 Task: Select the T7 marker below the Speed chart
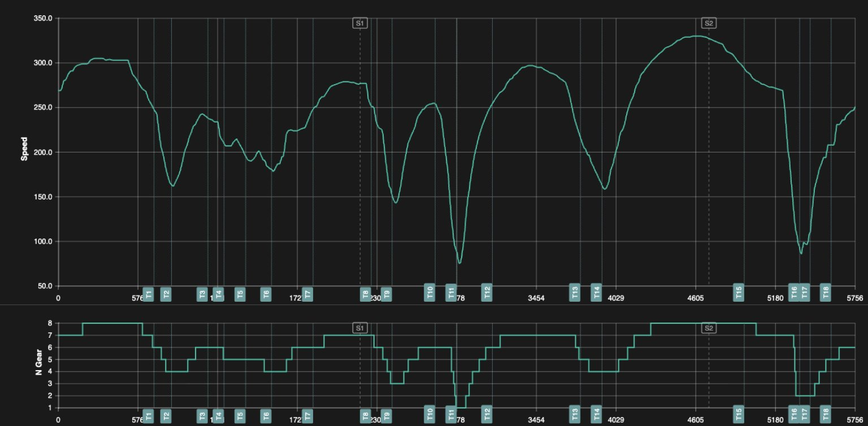307,294
